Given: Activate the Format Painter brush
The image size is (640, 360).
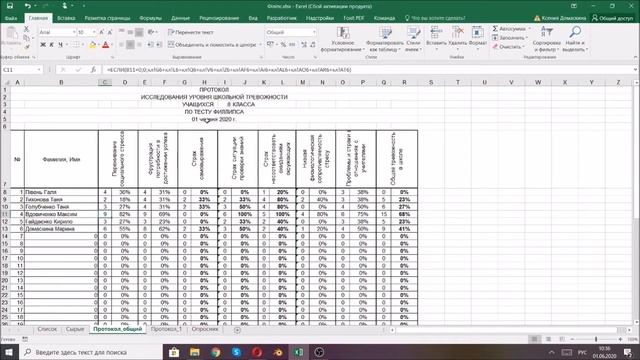Looking at the screenshot, I should 27,47.
